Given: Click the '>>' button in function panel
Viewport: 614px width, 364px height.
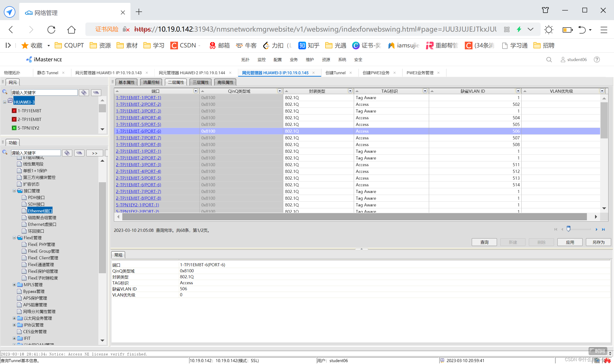Looking at the screenshot, I should [x=94, y=153].
